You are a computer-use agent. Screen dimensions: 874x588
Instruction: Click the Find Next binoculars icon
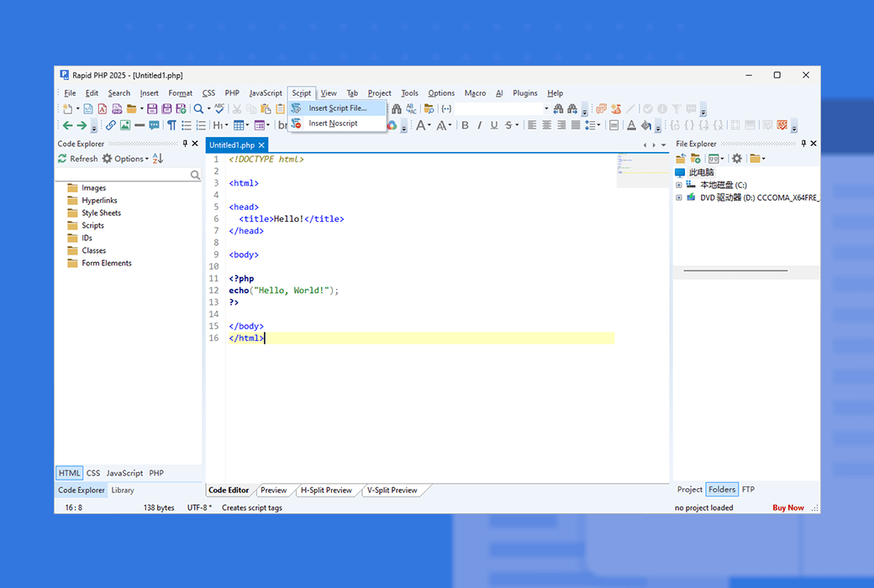572,108
